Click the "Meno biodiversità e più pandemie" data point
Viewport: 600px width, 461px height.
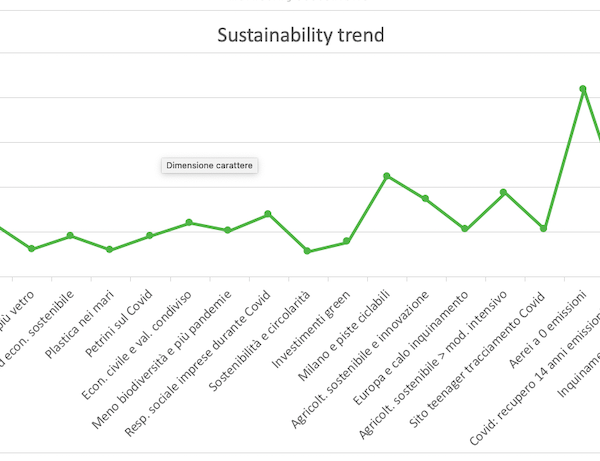click(x=228, y=230)
